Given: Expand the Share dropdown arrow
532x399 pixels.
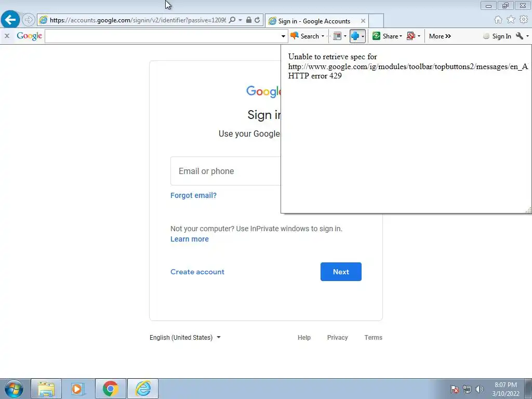Looking at the screenshot, I should 401,36.
